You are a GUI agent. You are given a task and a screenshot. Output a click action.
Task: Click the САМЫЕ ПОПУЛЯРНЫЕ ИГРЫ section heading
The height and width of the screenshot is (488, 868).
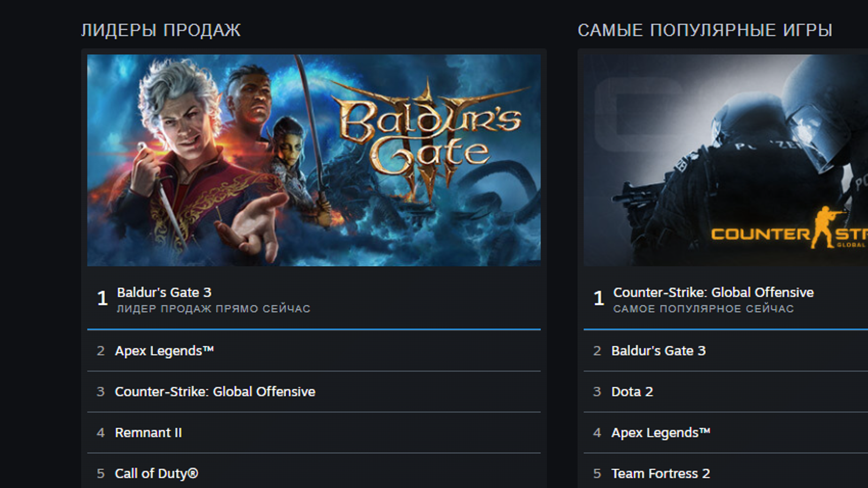click(705, 30)
